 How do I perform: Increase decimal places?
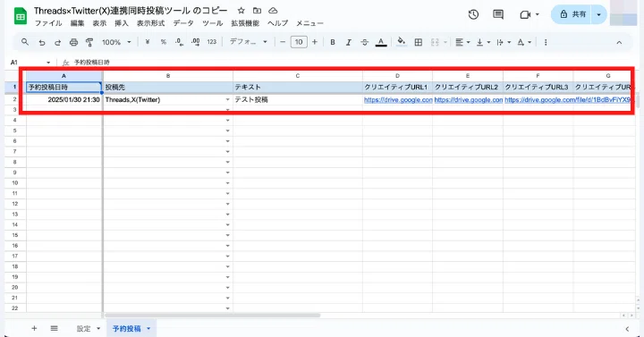(196, 42)
